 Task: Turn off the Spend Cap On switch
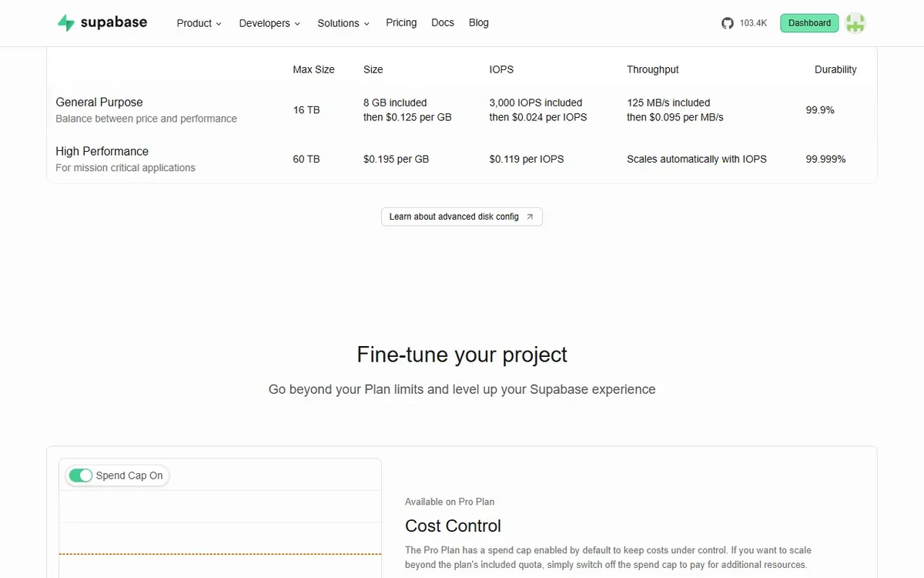coord(80,476)
